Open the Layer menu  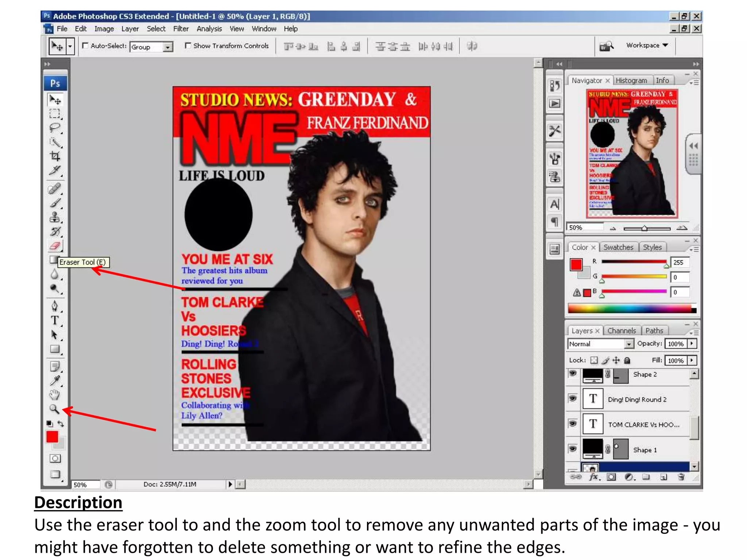[x=130, y=29]
